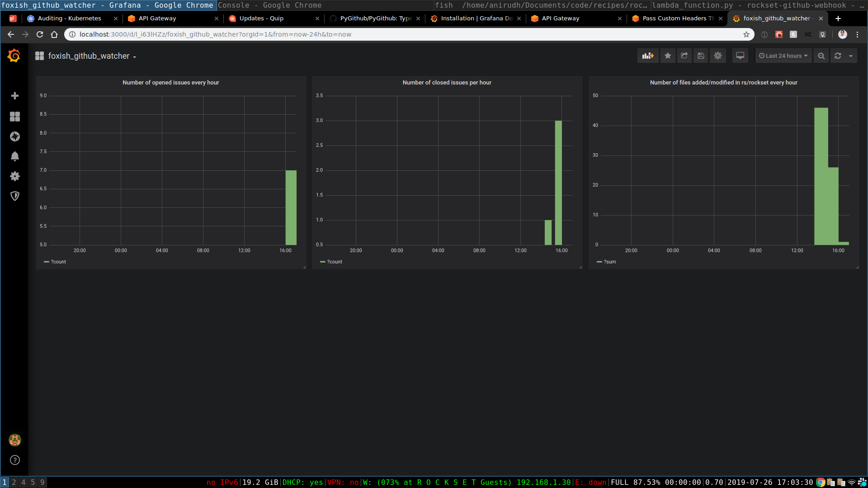Star this dashboard as favorite

(668, 56)
